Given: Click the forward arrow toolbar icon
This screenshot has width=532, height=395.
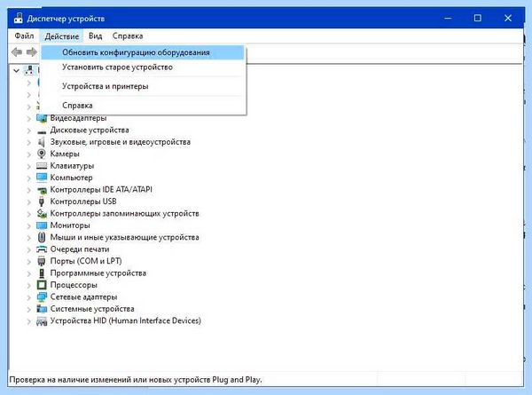Looking at the screenshot, I should coord(32,52).
